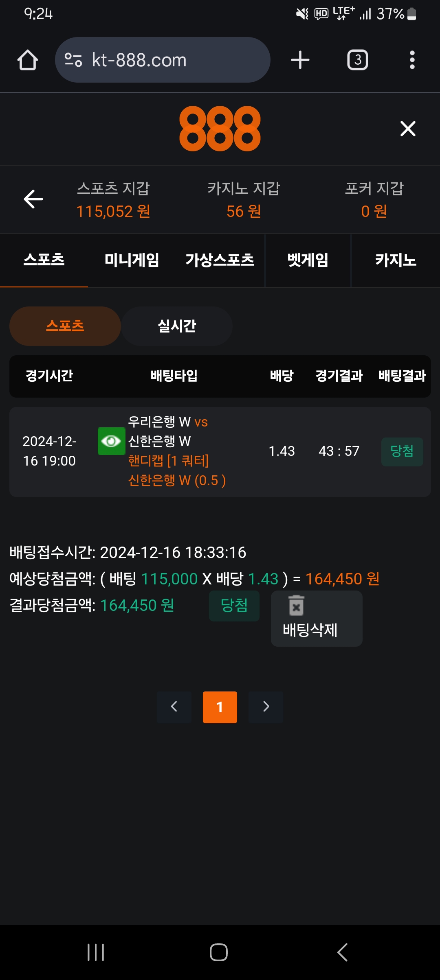Toggle the green eye icon on the bet
440x980 pixels.
coord(111,441)
